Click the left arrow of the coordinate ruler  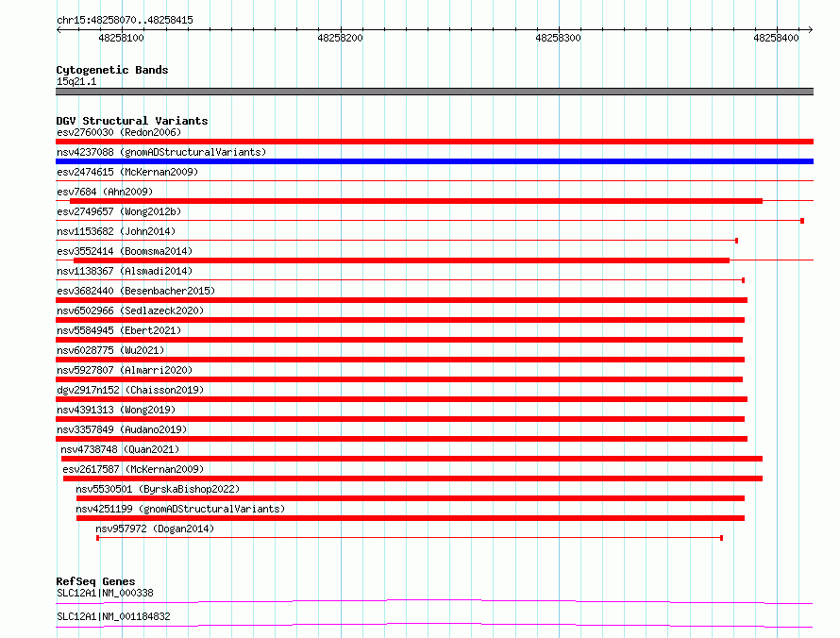click(x=59, y=29)
